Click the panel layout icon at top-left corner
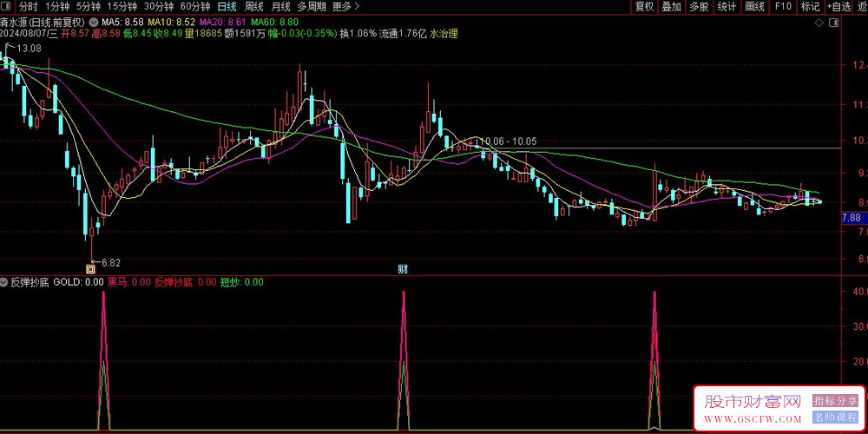 pyautogui.click(x=7, y=7)
